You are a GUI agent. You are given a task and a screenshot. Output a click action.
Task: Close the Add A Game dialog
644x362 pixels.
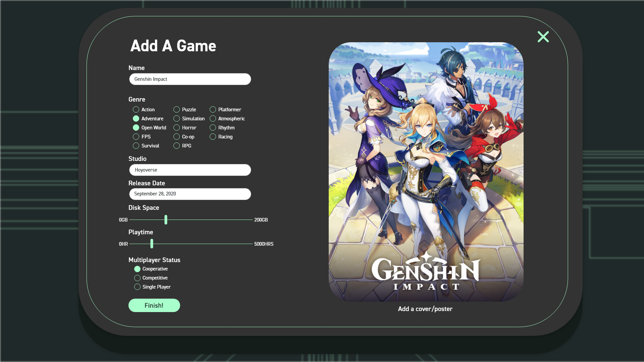pos(543,37)
